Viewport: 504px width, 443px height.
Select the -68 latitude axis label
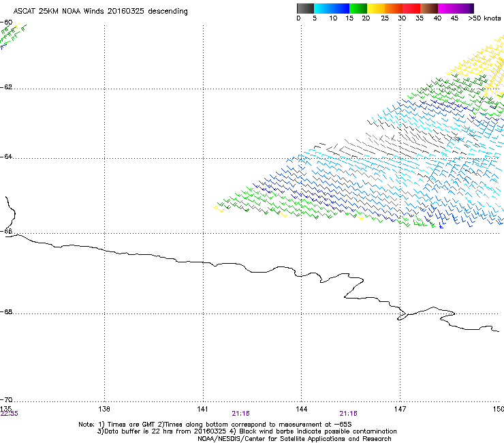[x=6, y=312]
